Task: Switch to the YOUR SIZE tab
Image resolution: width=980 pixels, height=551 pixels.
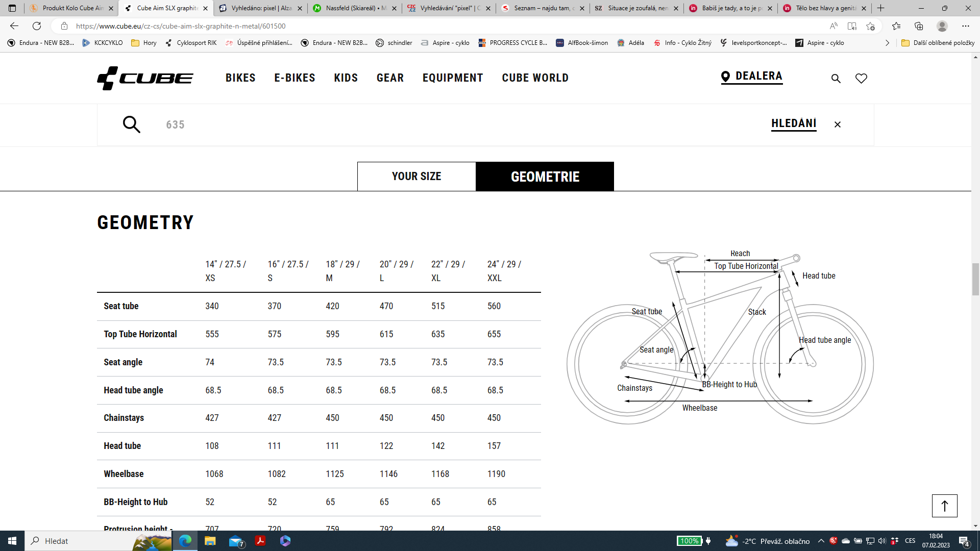Action: point(416,177)
